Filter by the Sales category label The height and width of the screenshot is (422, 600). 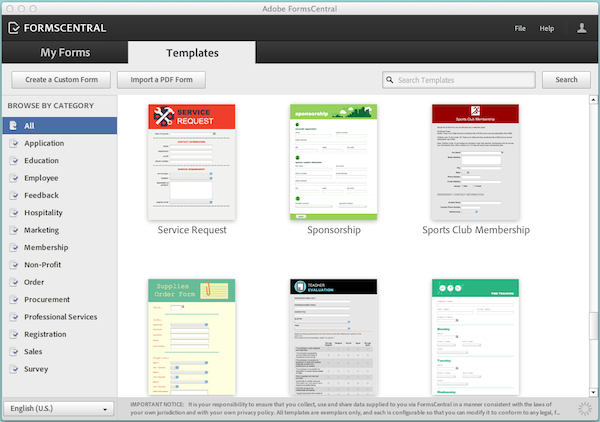point(33,352)
